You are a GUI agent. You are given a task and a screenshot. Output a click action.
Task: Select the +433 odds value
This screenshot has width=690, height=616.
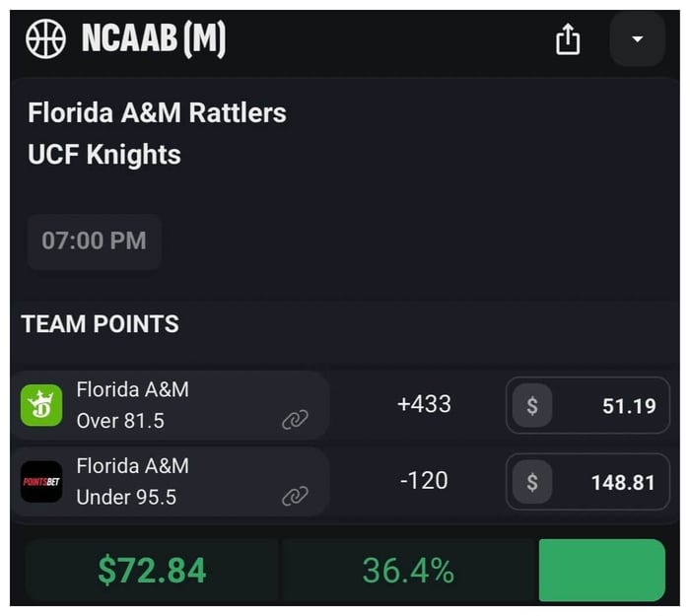pyautogui.click(x=424, y=404)
